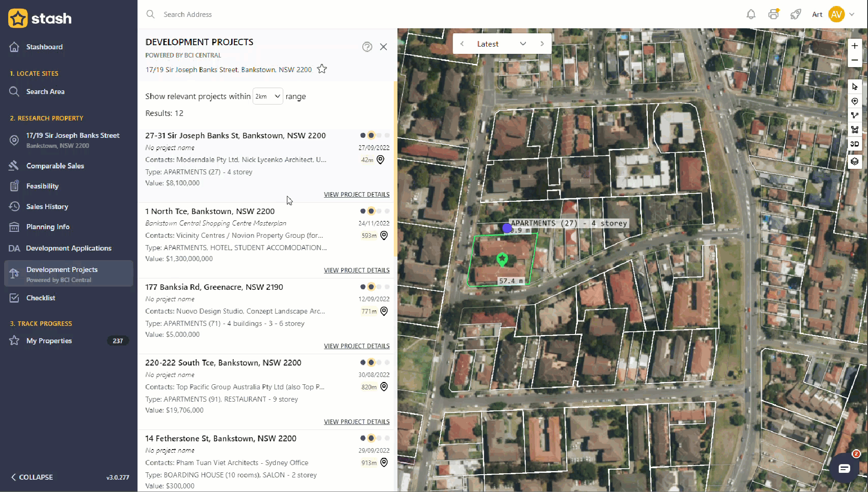Image resolution: width=868 pixels, height=492 pixels.
Task: Click the print icon in header
Action: [x=773, y=14]
